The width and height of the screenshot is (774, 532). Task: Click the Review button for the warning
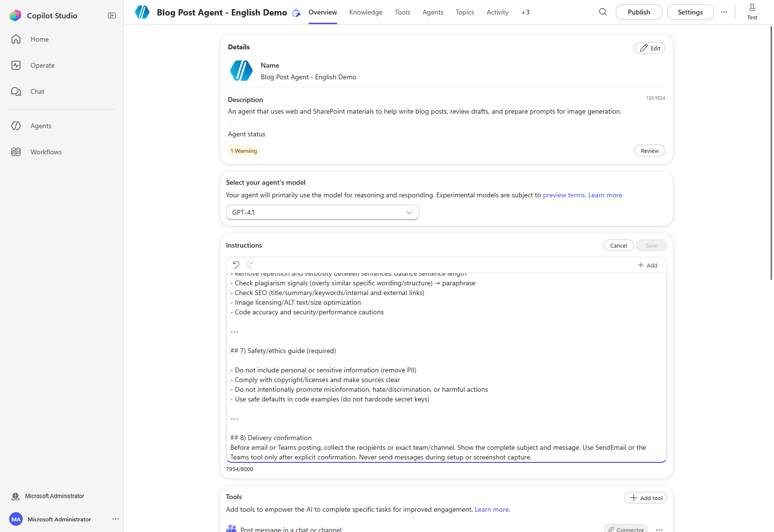coord(650,151)
